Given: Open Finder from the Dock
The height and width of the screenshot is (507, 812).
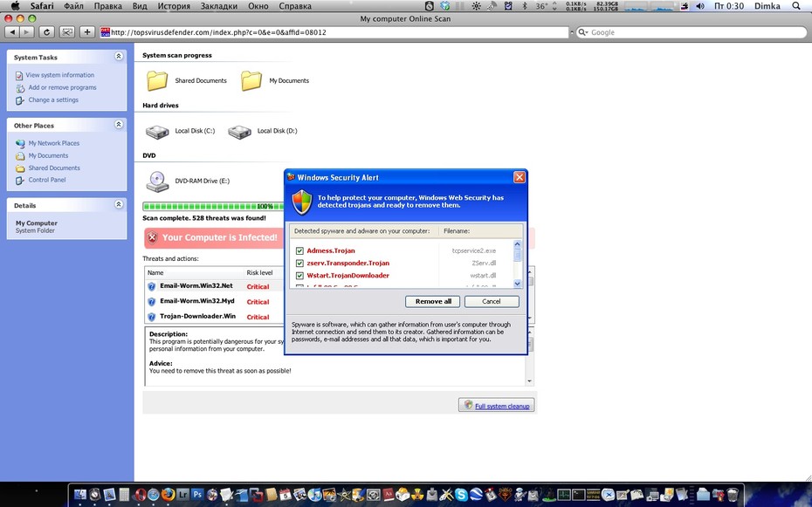Looking at the screenshot, I should pyautogui.click(x=79, y=495).
